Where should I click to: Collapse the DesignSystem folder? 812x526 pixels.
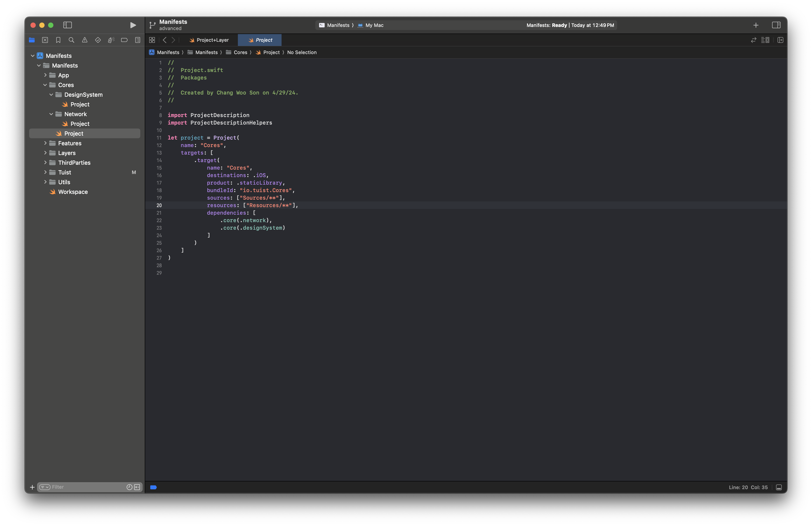51,95
